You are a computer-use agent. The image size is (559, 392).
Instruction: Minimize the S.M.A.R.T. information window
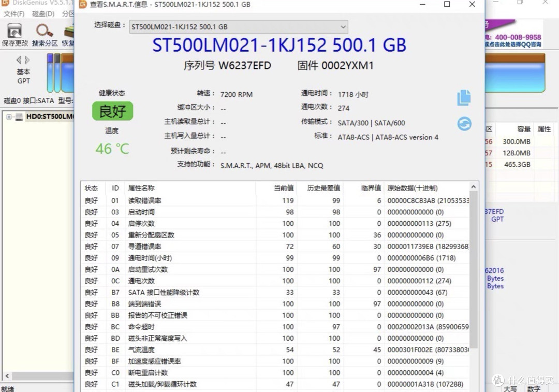(x=422, y=4)
